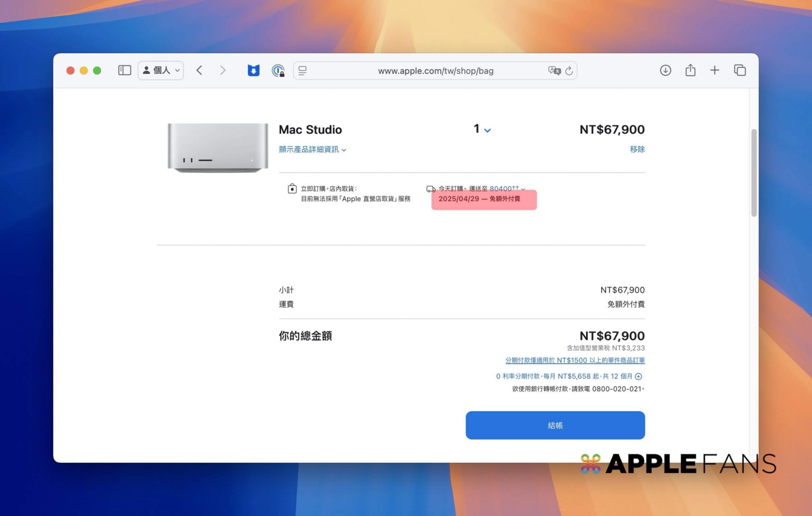Click the blue 結帳 checkout button

(555, 425)
